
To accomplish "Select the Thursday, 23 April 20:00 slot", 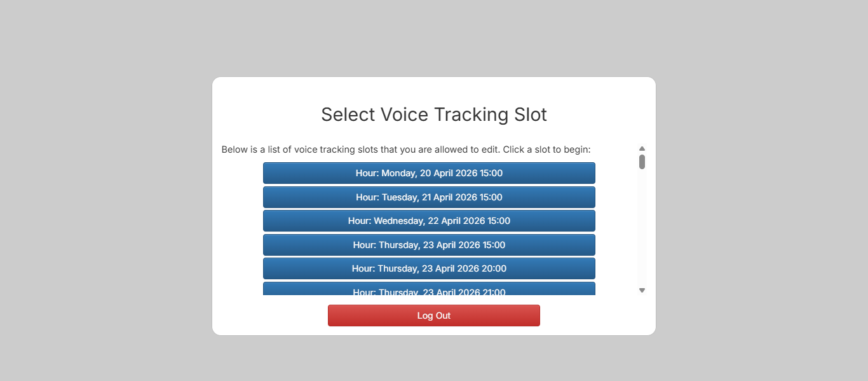I will pyautogui.click(x=429, y=268).
